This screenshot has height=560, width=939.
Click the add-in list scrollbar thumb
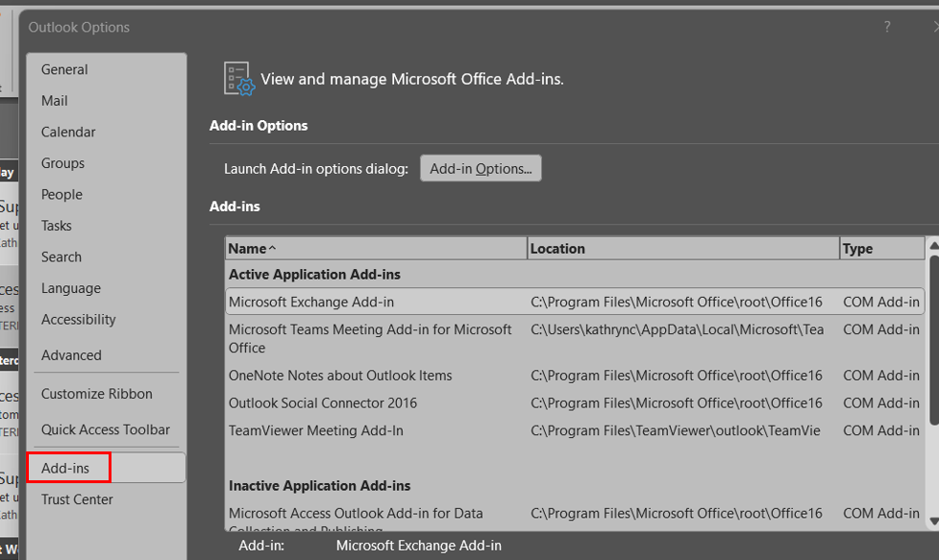pos(933,341)
